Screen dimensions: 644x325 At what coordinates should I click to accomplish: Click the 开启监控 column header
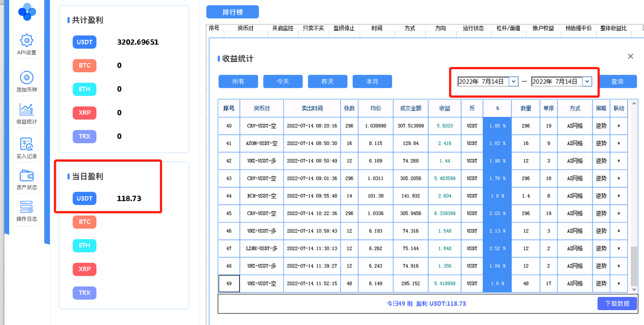[283, 28]
